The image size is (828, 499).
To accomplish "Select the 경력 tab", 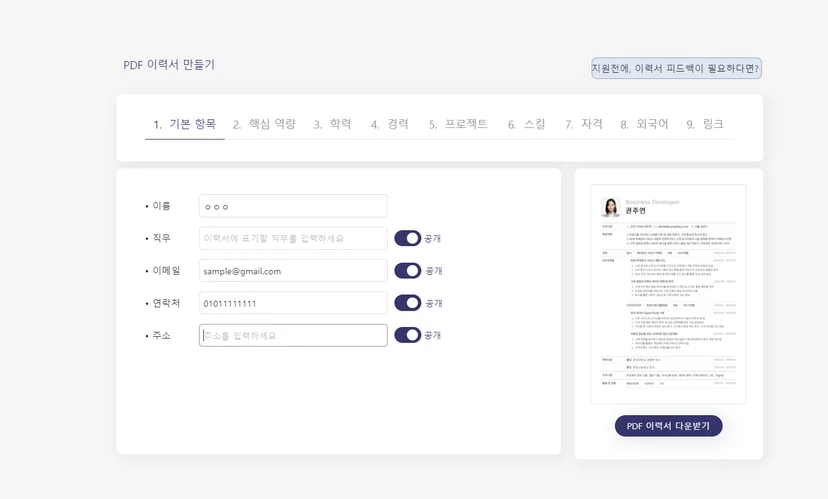I will pyautogui.click(x=390, y=125).
